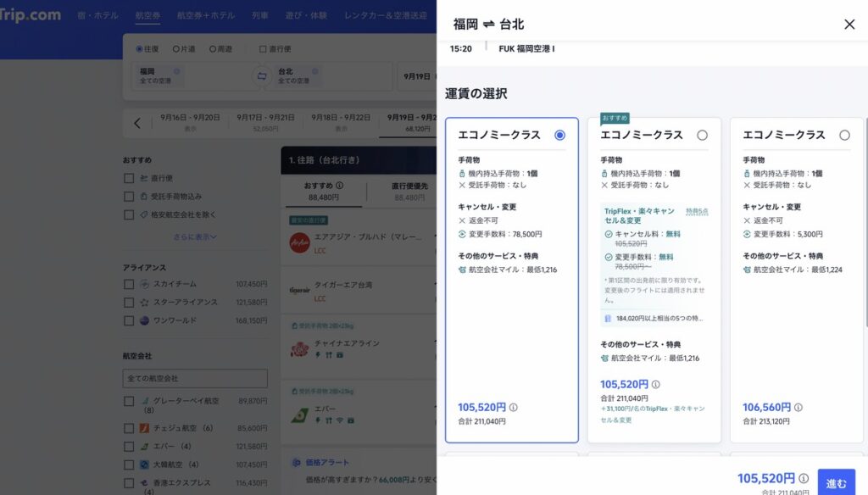This screenshot has width=868, height=495.
Task: Click the EVA Air airline logo
Action: [299, 414]
